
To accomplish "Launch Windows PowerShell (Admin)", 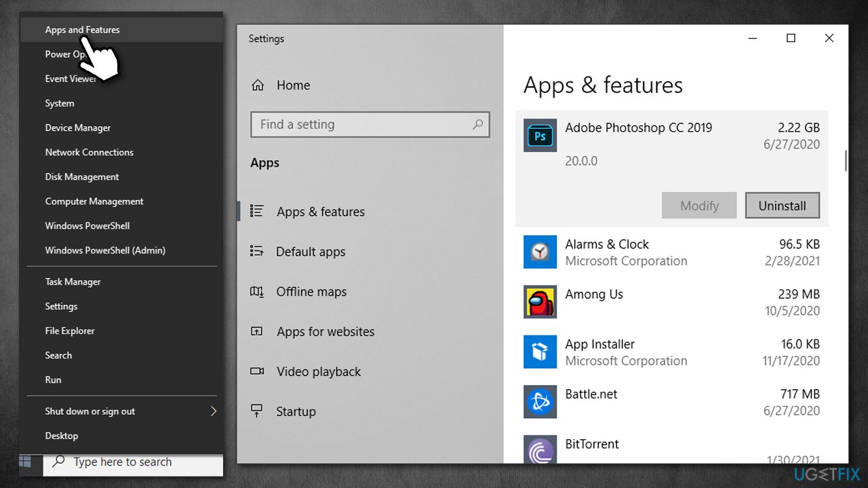I will pos(121,250).
